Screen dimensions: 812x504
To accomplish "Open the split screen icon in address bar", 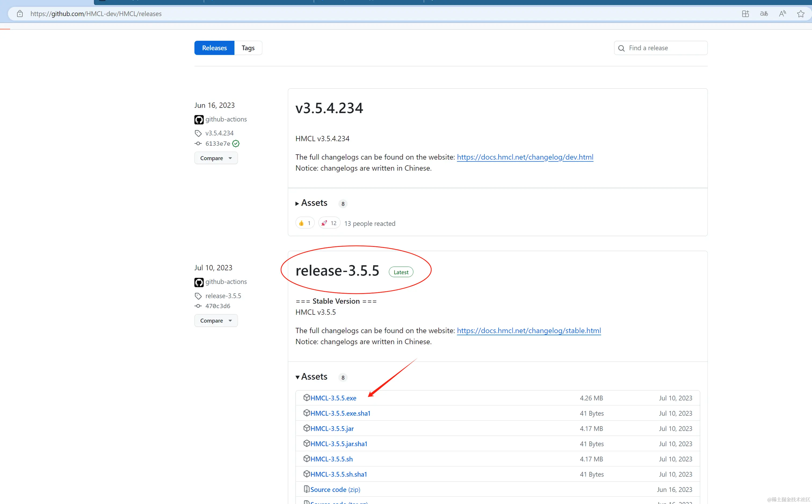I will (745, 14).
